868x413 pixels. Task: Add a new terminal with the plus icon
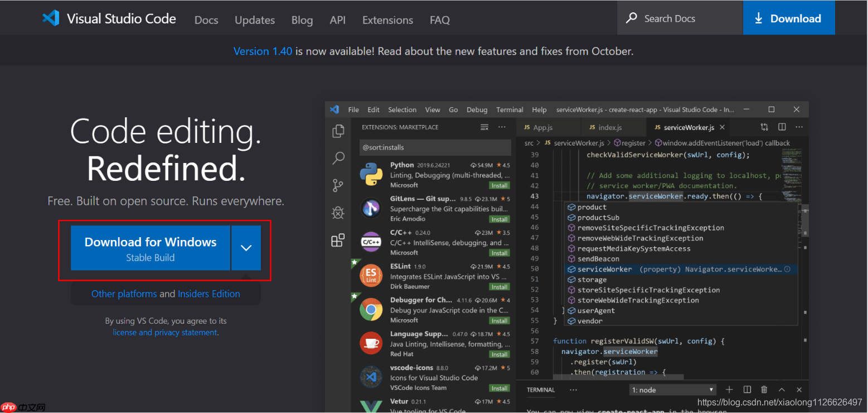click(x=729, y=390)
